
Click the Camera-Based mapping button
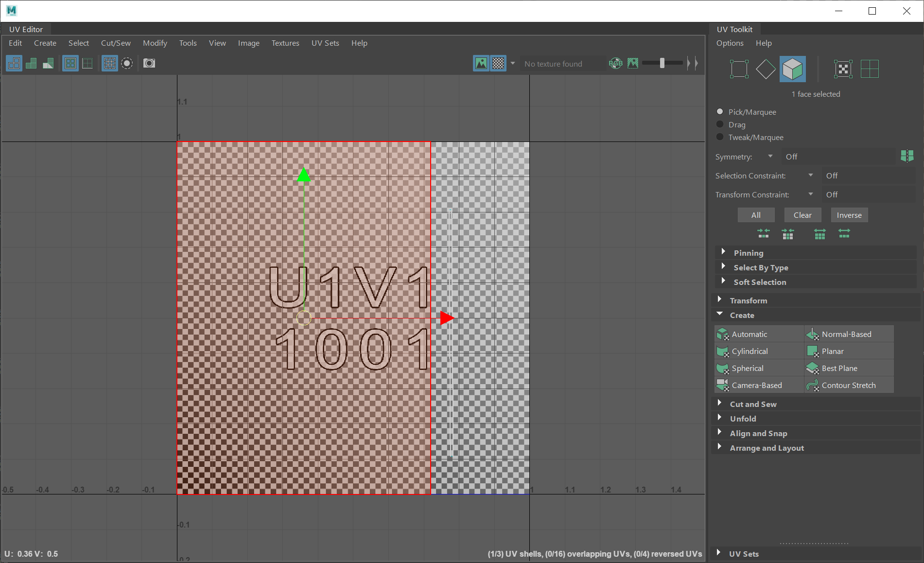tap(759, 385)
